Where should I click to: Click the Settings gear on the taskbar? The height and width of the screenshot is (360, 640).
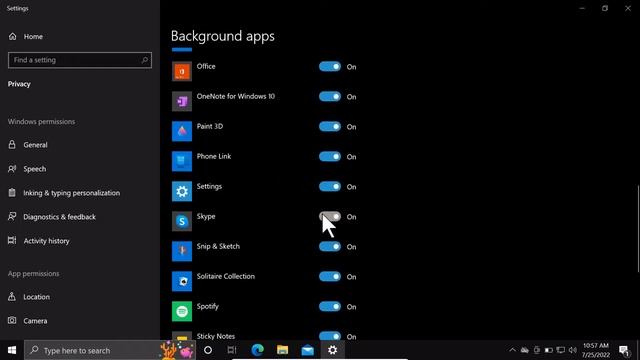(332, 350)
